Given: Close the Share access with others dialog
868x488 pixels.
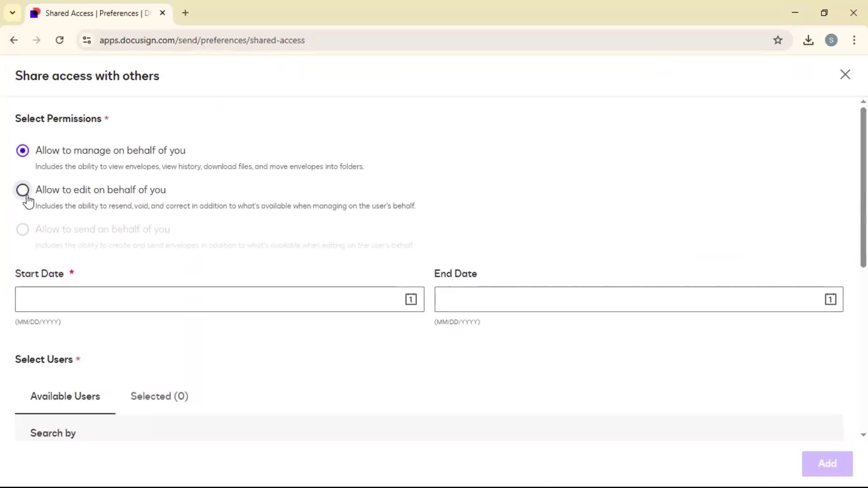Looking at the screenshot, I should [845, 75].
